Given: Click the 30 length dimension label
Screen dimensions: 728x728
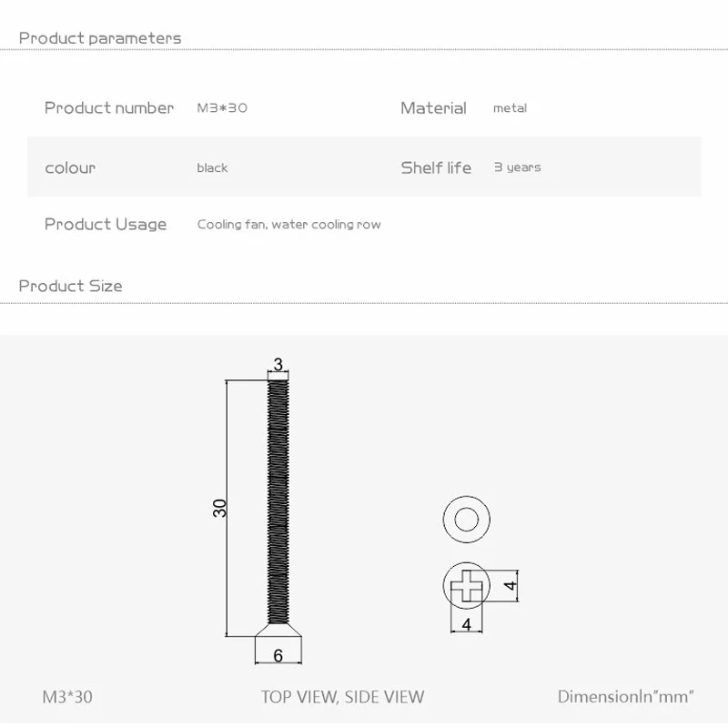Looking at the screenshot, I should point(219,509).
